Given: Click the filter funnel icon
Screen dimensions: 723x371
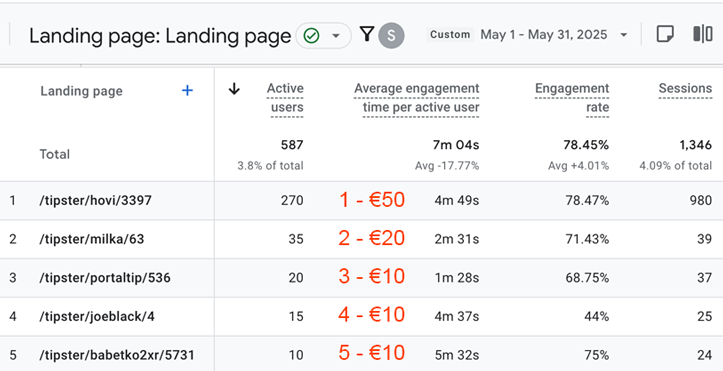Looking at the screenshot, I should [367, 35].
